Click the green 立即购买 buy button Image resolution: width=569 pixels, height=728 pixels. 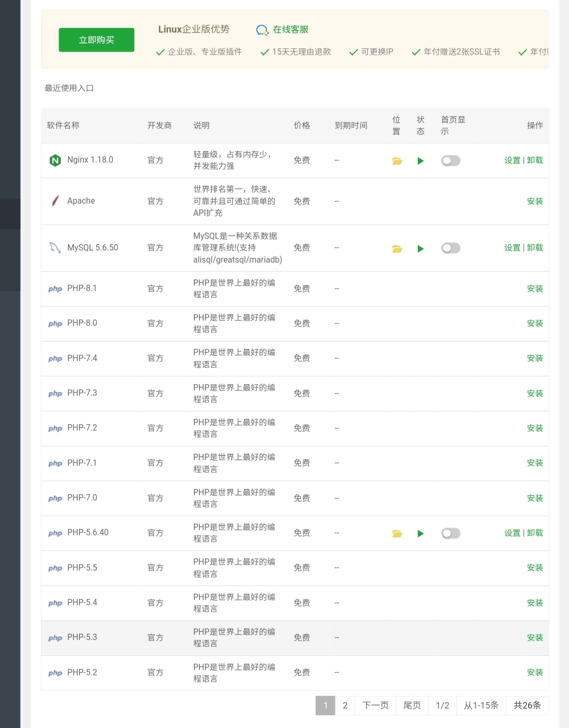click(96, 40)
